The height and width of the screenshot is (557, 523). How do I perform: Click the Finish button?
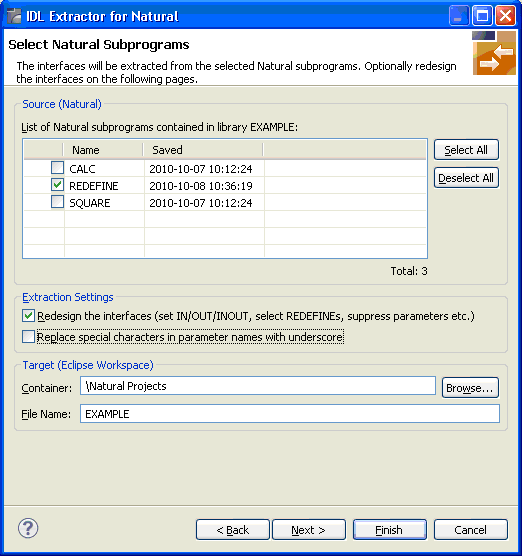coord(389,530)
